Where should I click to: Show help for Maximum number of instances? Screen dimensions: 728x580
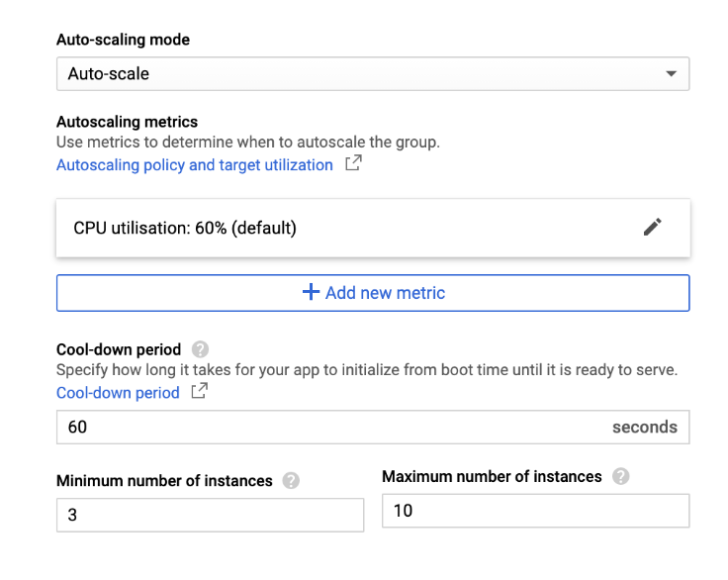(620, 477)
